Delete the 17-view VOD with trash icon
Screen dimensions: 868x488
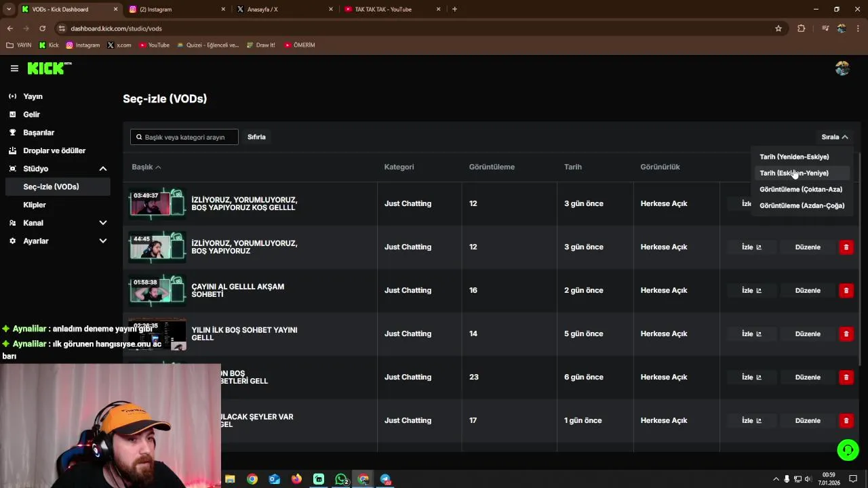point(846,420)
